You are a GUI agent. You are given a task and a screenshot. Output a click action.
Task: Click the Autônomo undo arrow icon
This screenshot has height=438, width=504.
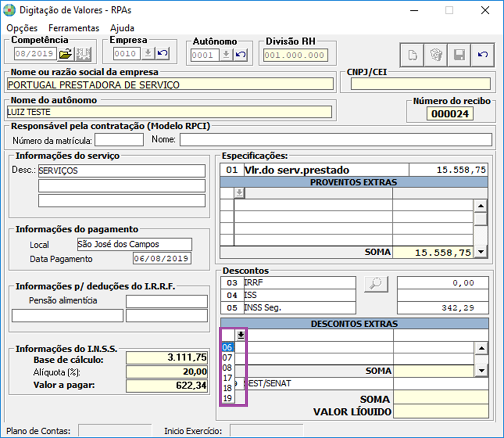[241, 55]
